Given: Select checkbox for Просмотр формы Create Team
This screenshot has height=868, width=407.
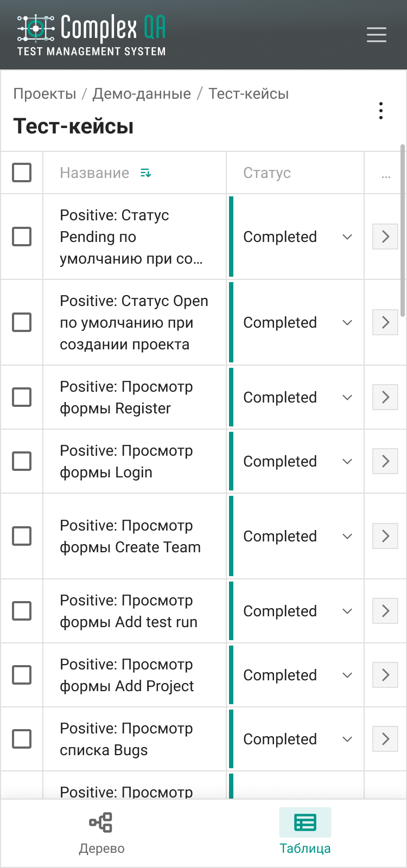Looking at the screenshot, I should click(x=22, y=536).
